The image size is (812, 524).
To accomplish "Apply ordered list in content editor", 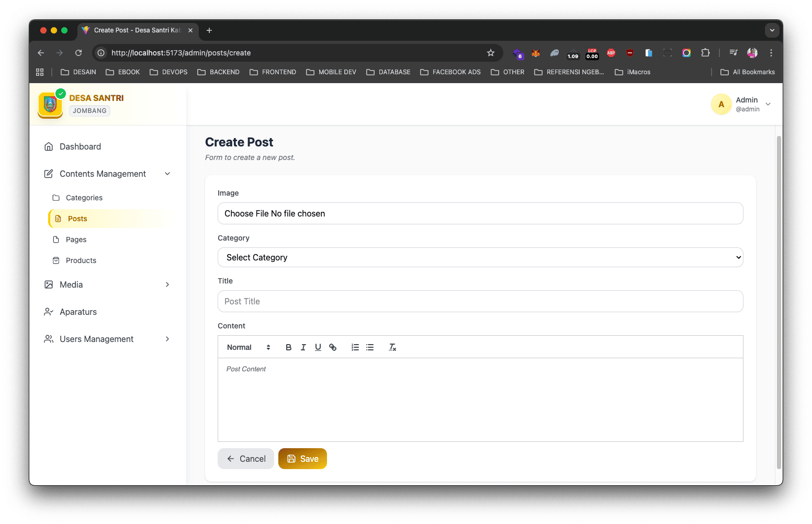I will pyautogui.click(x=355, y=347).
